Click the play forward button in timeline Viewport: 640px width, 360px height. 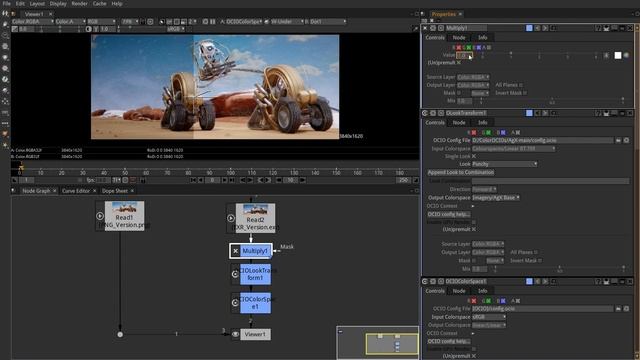point(224,180)
